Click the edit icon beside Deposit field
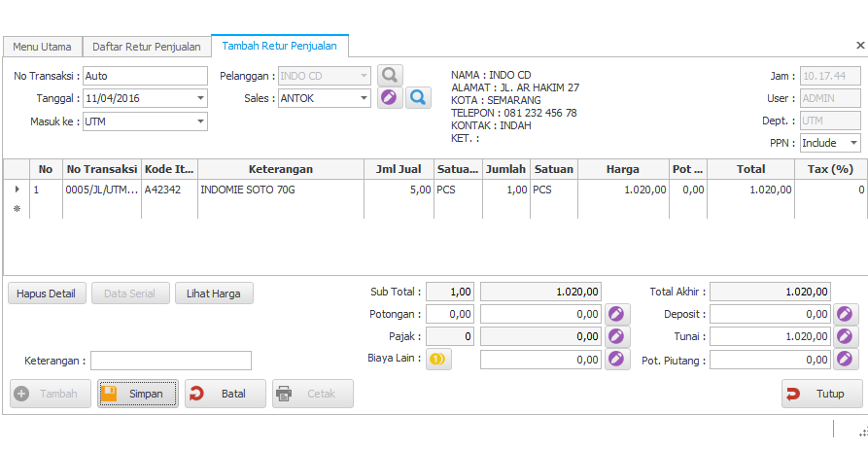The height and width of the screenshot is (449, 868). [847, 315]
